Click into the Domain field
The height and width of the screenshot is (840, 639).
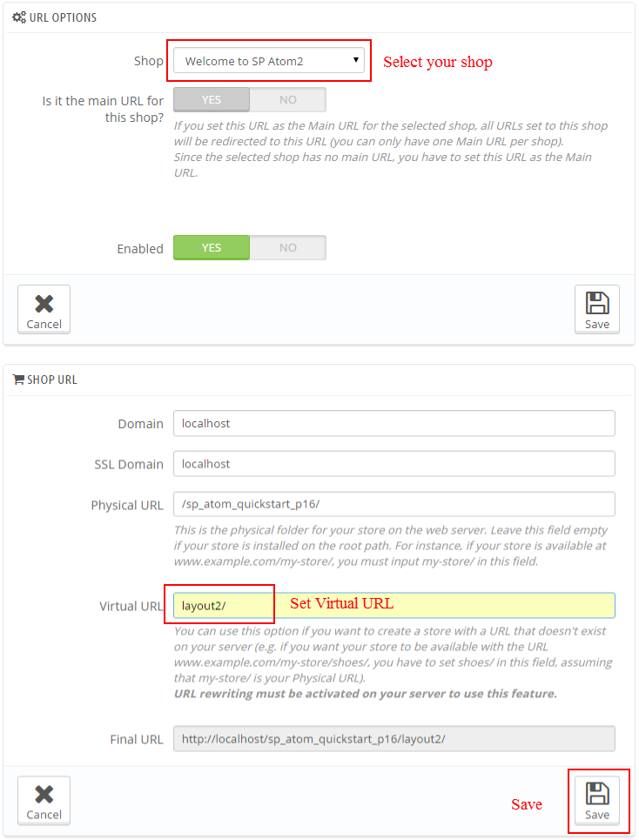pos(394,423)
